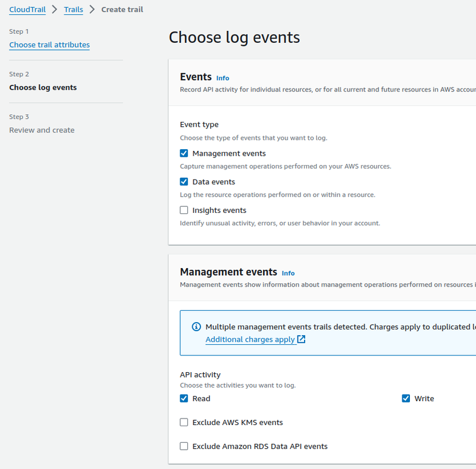Click the API activity label
This screenshot has width=476, height=469.
click(200, 374)
